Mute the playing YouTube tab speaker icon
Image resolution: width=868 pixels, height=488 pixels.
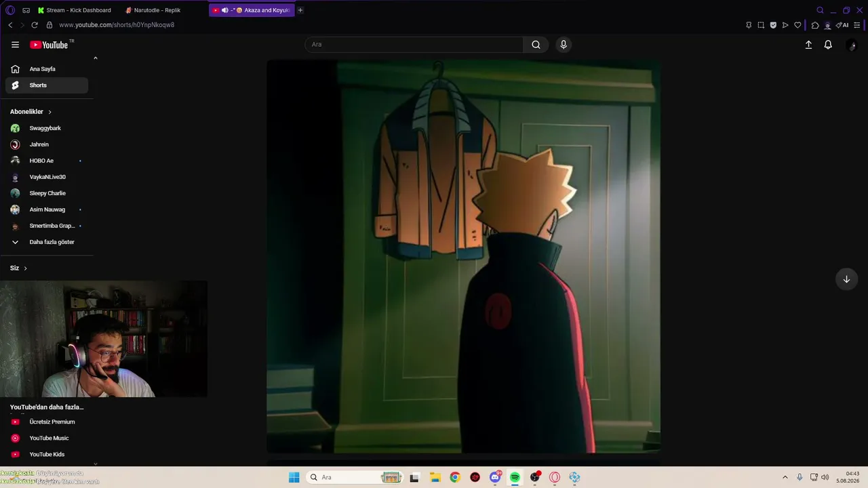[224, 10]
